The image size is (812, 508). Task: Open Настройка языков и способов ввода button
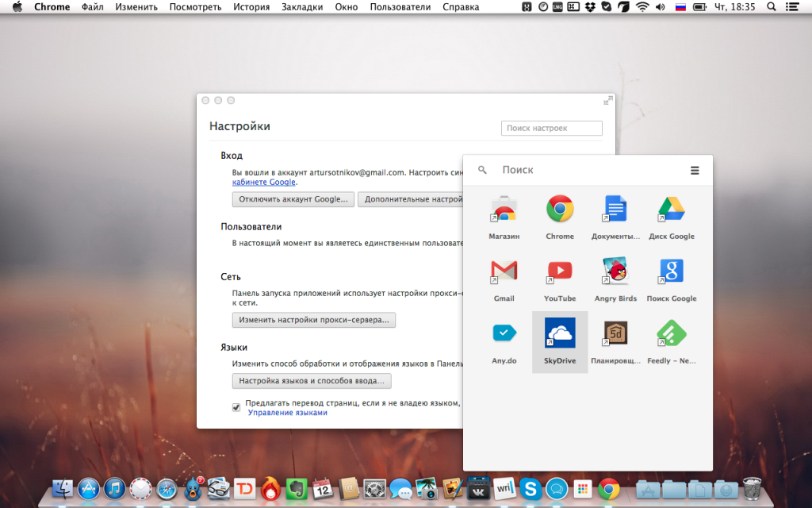pyautogui.click(x=312, y=381)
